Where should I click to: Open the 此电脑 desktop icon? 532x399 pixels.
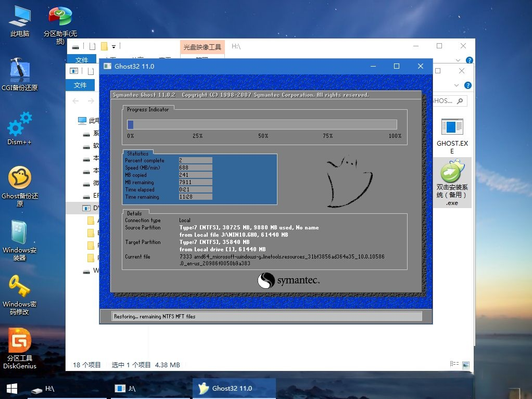tap(20, 21)
